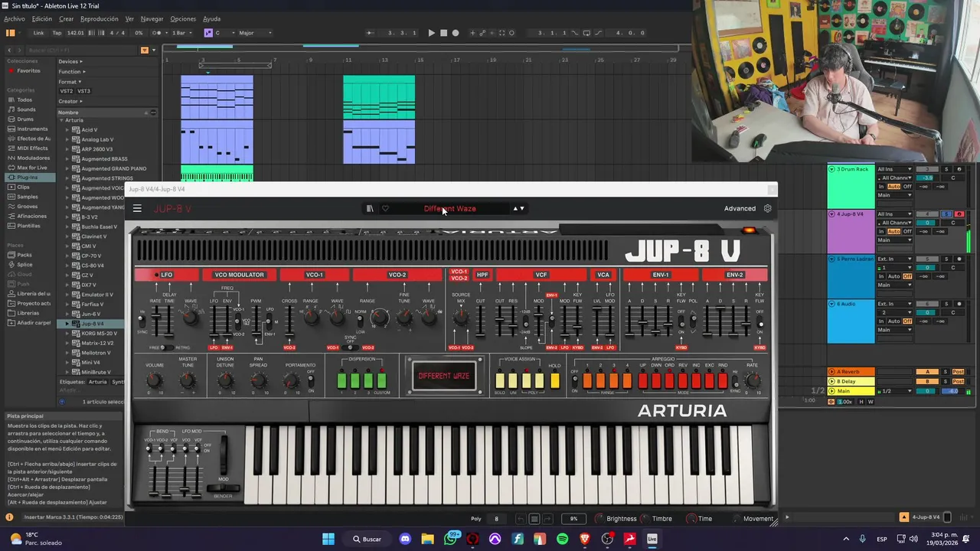Open the Jup-8 V hamburger menu
980x551 pixels.
[x=137, y=208]
